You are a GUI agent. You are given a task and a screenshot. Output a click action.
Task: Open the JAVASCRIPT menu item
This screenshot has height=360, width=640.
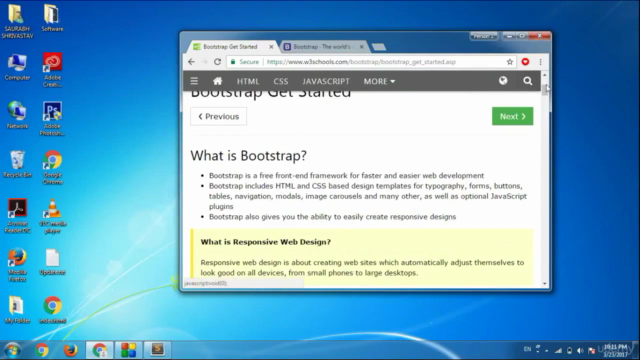coord(326,81)
